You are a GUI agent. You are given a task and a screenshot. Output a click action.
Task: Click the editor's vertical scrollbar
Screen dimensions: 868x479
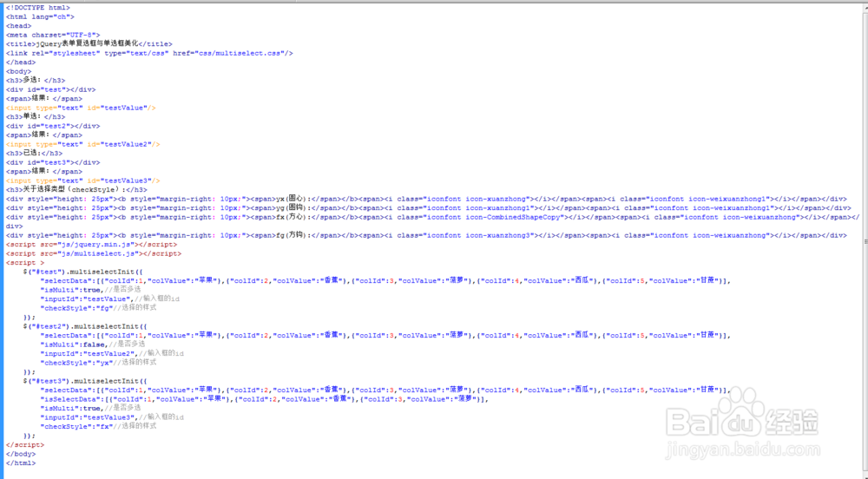tap(865, 241)
